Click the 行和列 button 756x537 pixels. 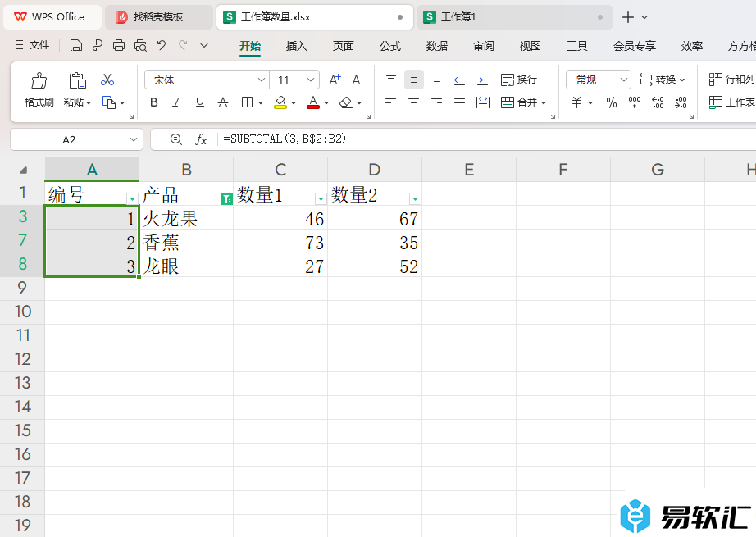click(x=731, y=80)
